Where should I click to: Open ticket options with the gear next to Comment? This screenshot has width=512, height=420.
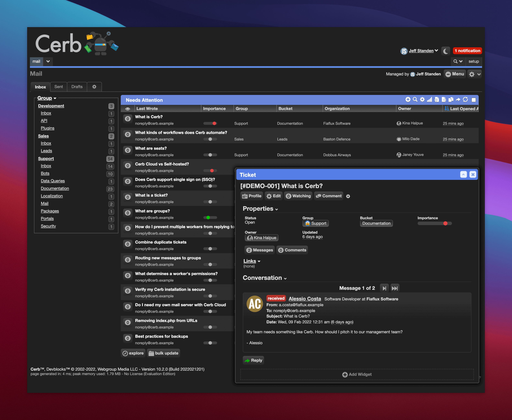click(x=348, y=196)
